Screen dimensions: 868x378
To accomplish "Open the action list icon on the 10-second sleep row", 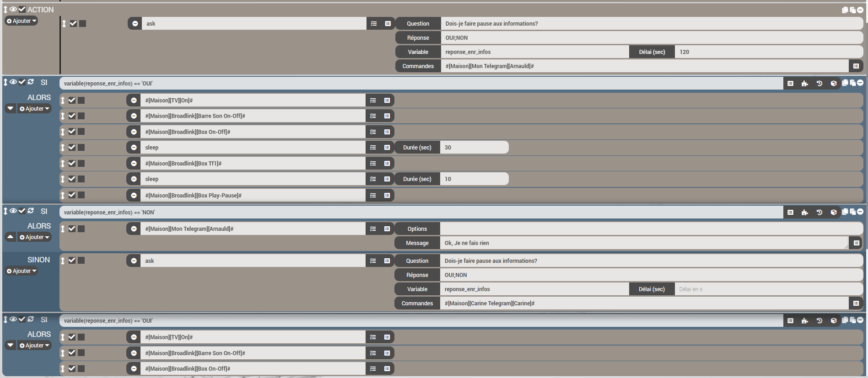I will (x=373, y=179).
